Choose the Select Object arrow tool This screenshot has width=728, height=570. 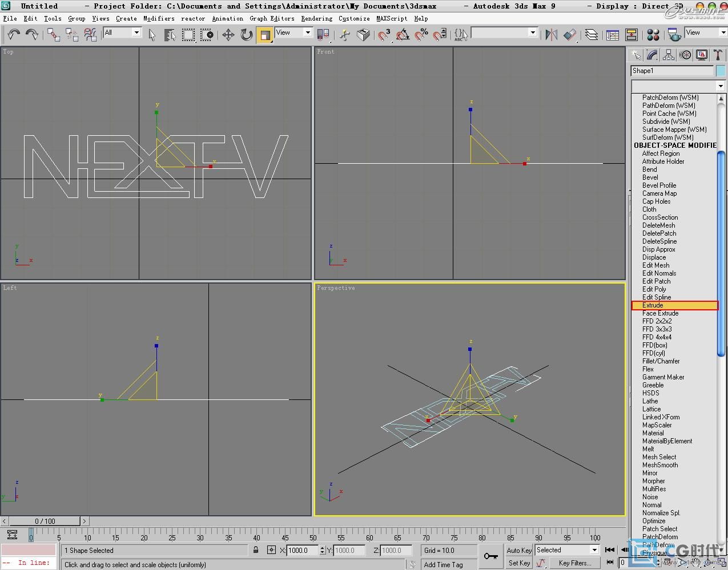click(x=152, y=35)
